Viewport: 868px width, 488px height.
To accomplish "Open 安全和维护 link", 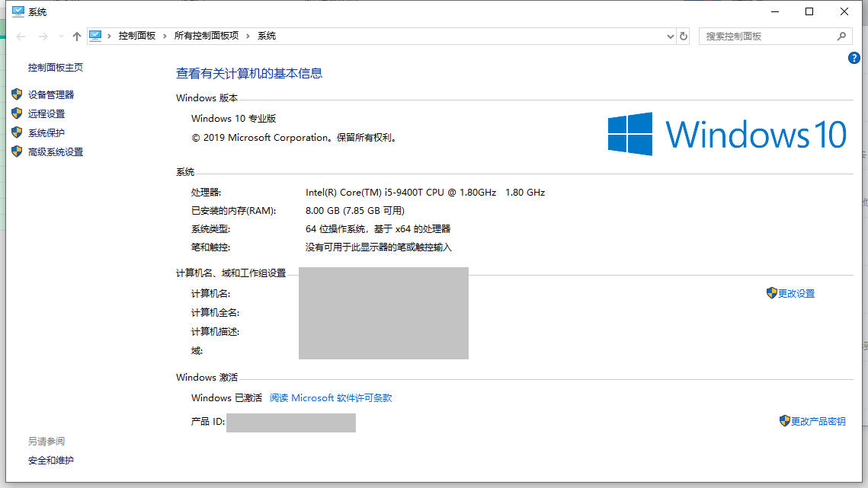I will 51,460.
